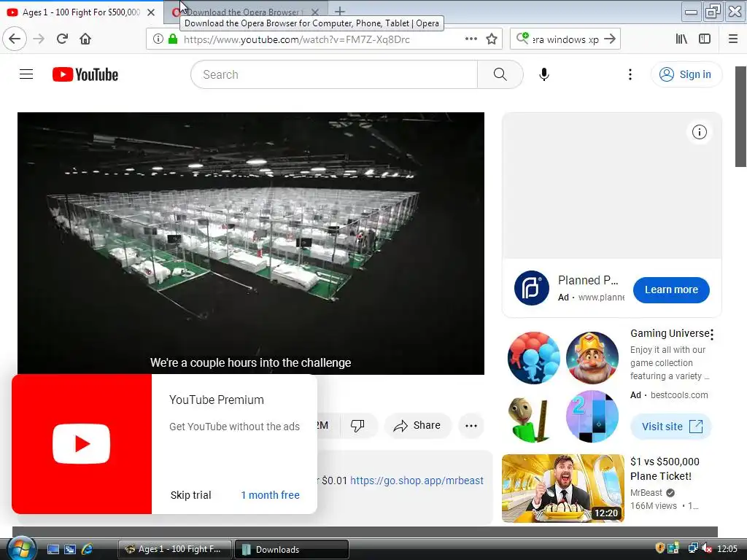The width and height of the screenshot is (747, 560).
Task: Show desktop from quick launch
Action: point(53,549)
